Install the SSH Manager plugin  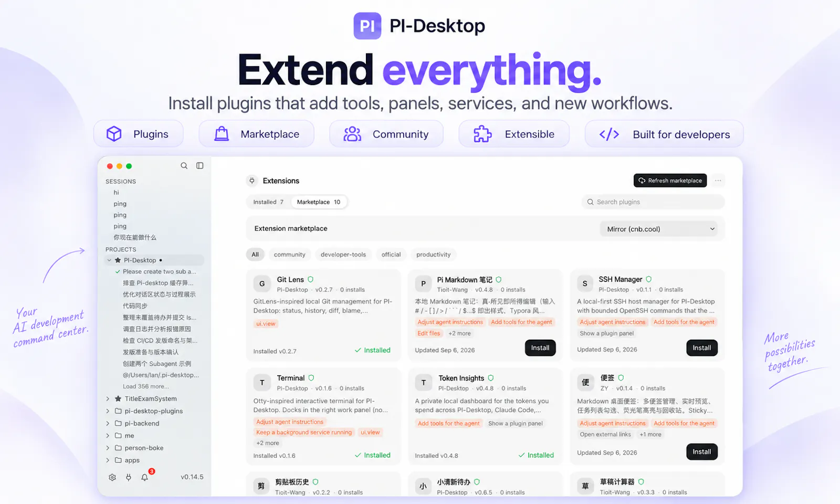coord(702,348)
